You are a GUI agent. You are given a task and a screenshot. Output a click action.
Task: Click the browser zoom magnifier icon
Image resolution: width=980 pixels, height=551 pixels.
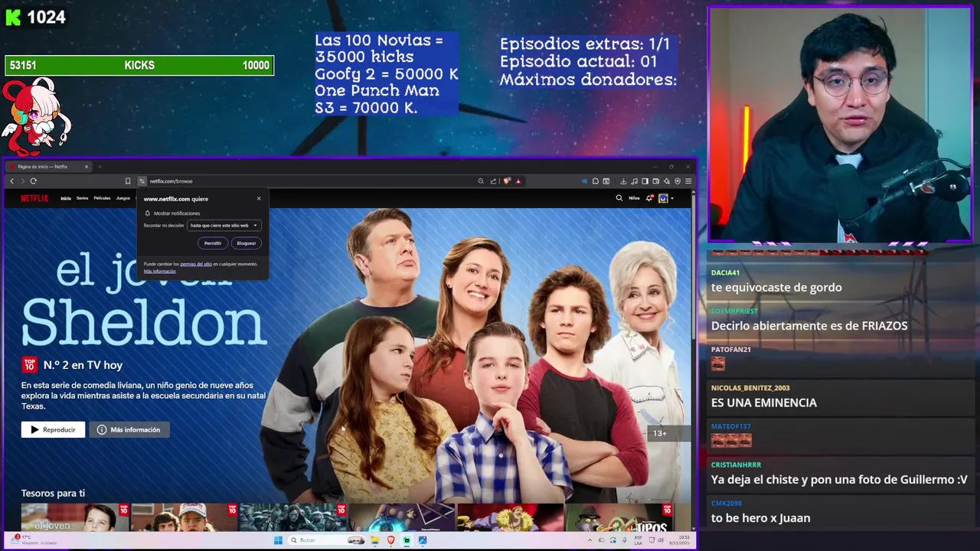(x=481, y=181)
